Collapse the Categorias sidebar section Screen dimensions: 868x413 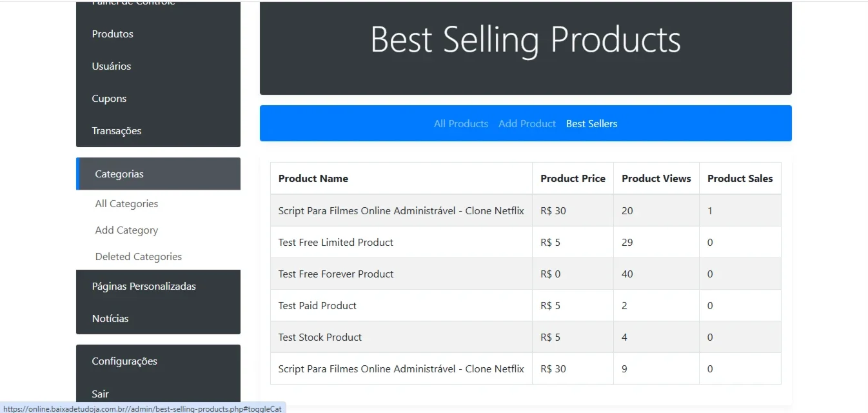[158, 174]
